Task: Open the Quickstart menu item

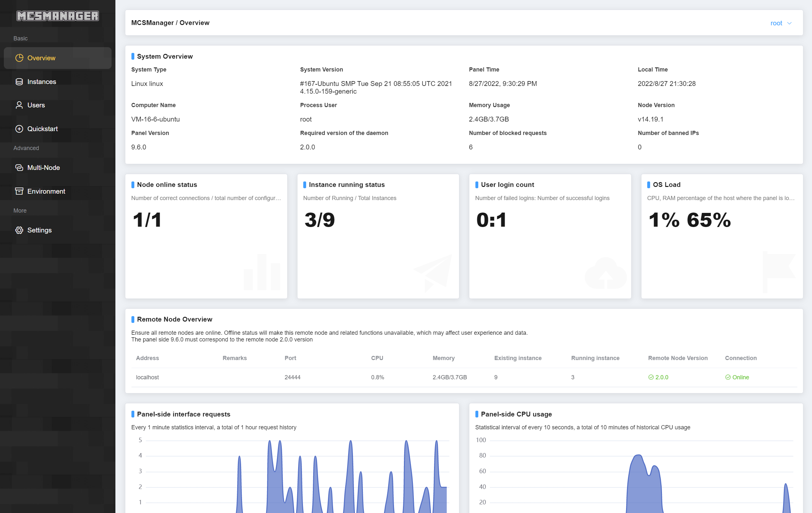Action: (58, 129)
